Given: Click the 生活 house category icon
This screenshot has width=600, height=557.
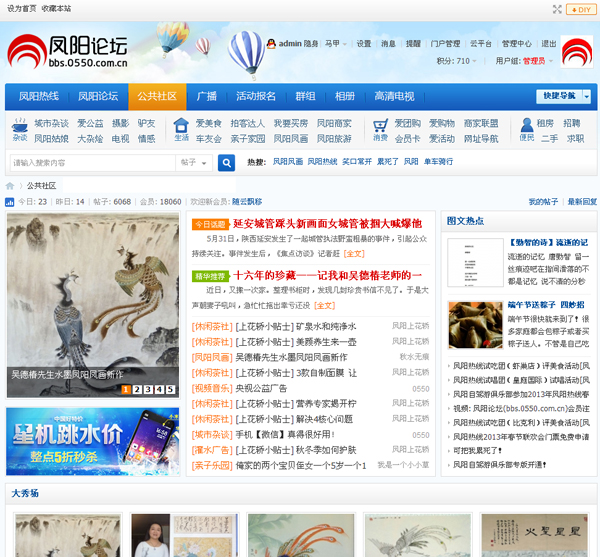Looking at the screenshot, I should 181,130.
